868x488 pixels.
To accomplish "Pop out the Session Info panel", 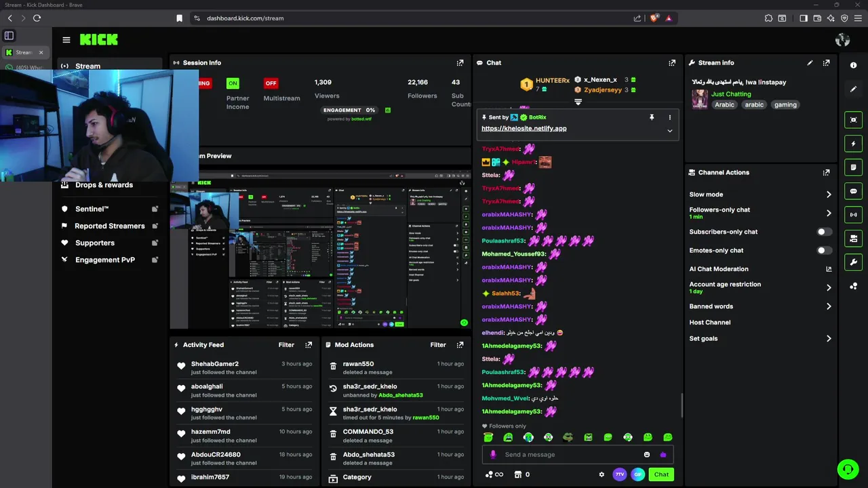I will (x=460, y=62).
